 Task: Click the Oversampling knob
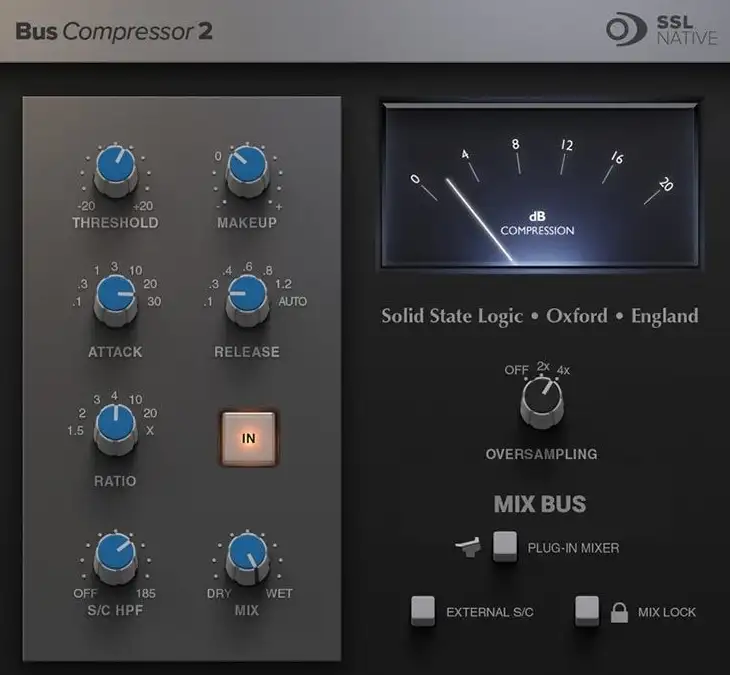click(x=541, y=402)
